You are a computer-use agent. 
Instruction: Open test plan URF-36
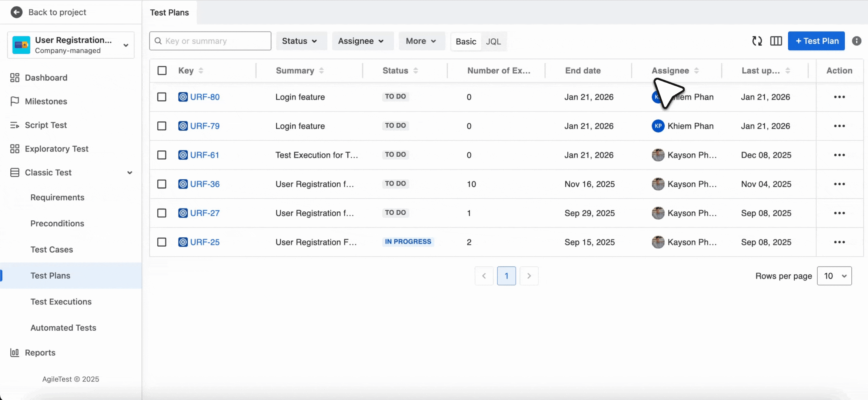click(205, 184)
